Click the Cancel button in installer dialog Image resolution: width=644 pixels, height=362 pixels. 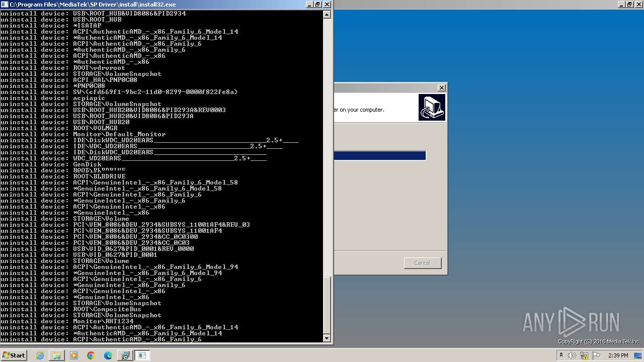click(x=422, y=263)
